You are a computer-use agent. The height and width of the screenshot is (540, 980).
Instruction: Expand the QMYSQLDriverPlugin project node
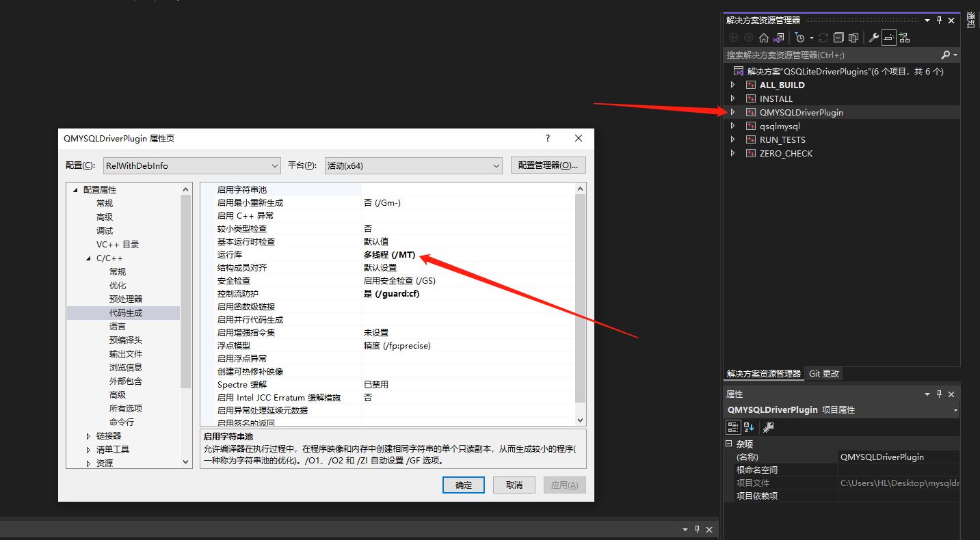(x=732, y=112)
